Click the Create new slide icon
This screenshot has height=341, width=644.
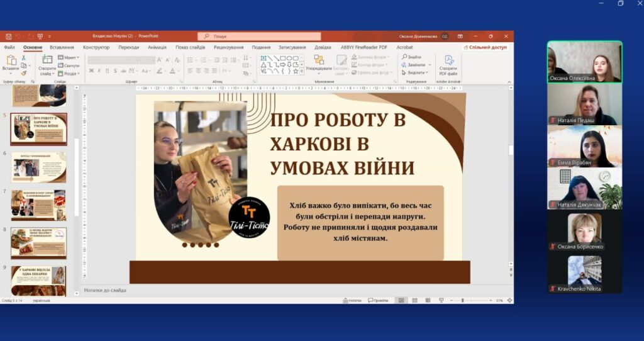point(47,60)
